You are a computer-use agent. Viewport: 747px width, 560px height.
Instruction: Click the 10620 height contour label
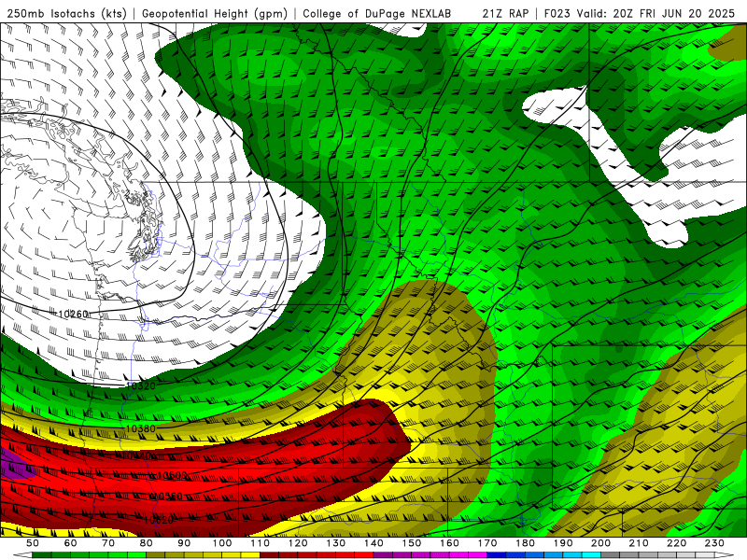coord(158,520)
